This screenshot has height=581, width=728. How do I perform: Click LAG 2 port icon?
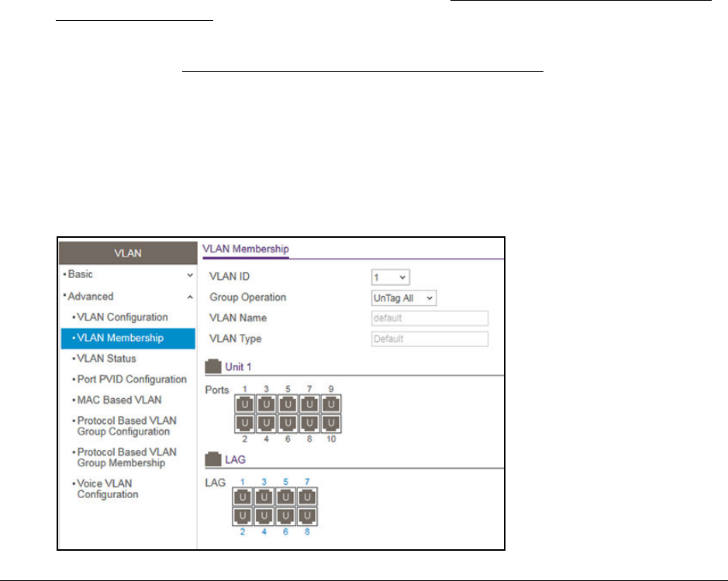pos(243,517)
